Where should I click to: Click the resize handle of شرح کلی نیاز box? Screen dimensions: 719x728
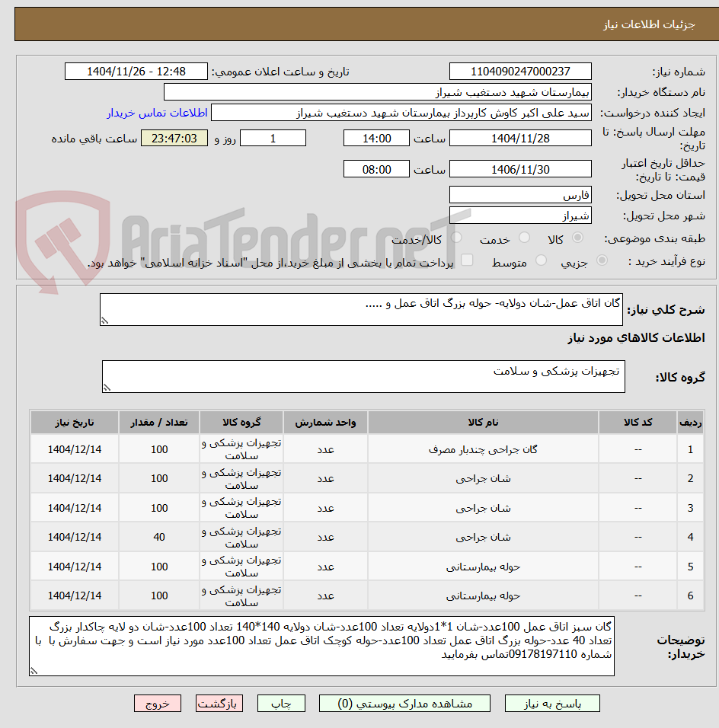[104, 321]
